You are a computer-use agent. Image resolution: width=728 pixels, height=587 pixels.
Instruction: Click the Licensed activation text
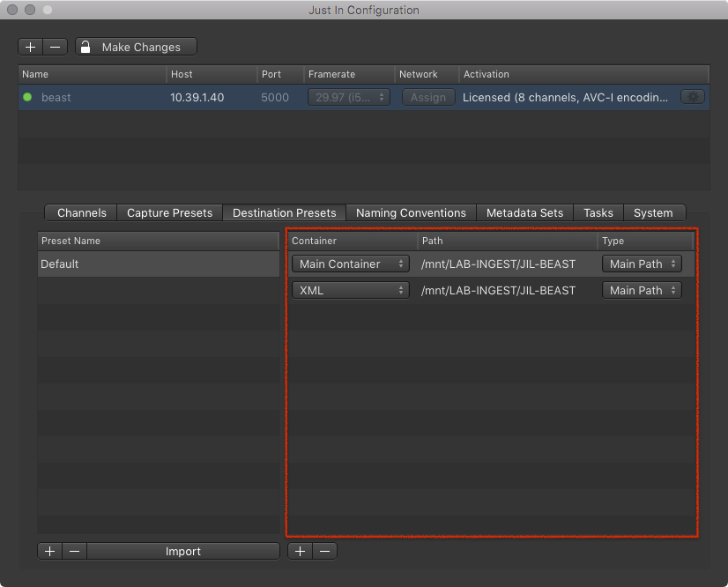pyautogui.click(x=565, y=98)
